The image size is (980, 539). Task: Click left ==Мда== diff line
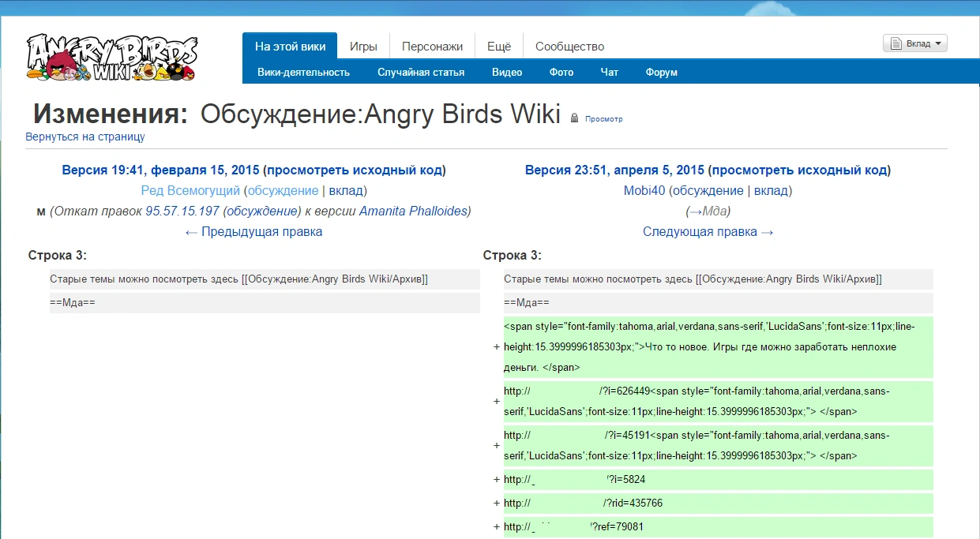(265, 303)
